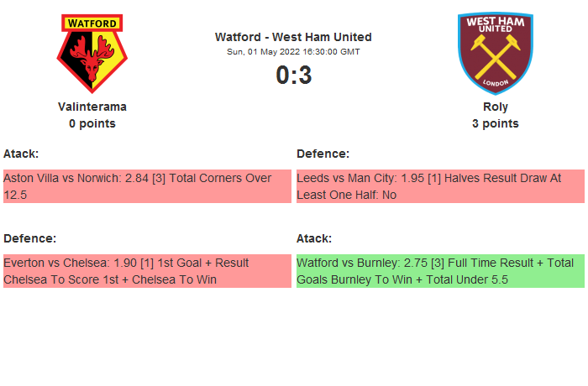Image resolution: width=588 pixels, height=386 pixels.
Task: Open Roly's player name
Action: (495, 107)
